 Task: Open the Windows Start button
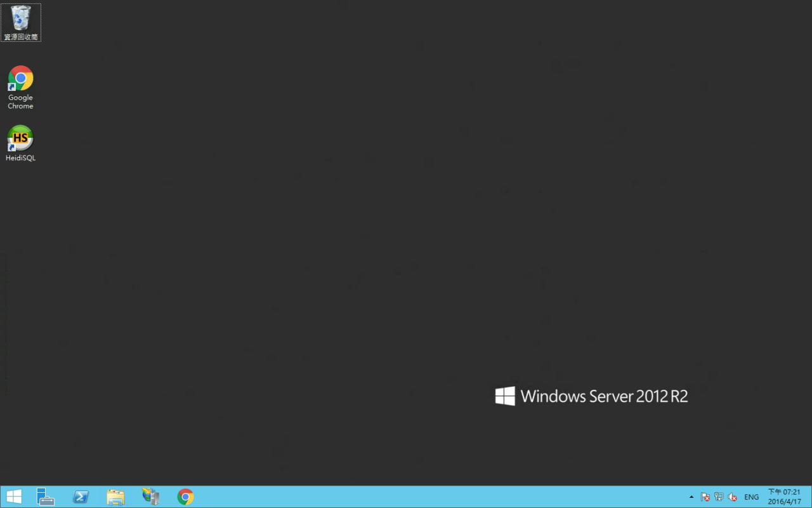(x=14, y=497)
